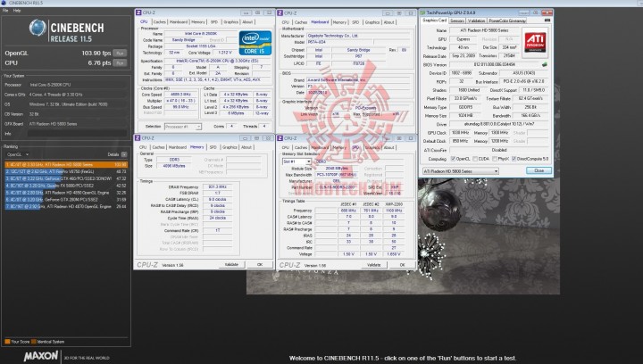This screenshot has height=364, width=643.
Task: Toggle the DirectCompute 5.0 checkbox
Action: tap(514, 159)
